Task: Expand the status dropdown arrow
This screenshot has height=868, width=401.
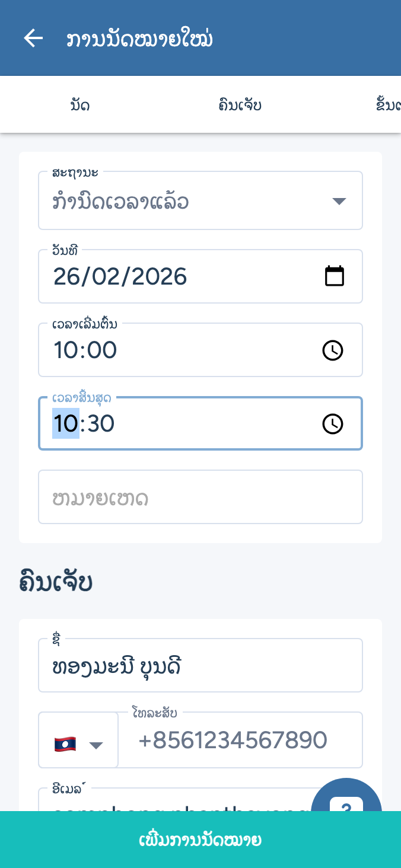Action: [x=339, y=202]
